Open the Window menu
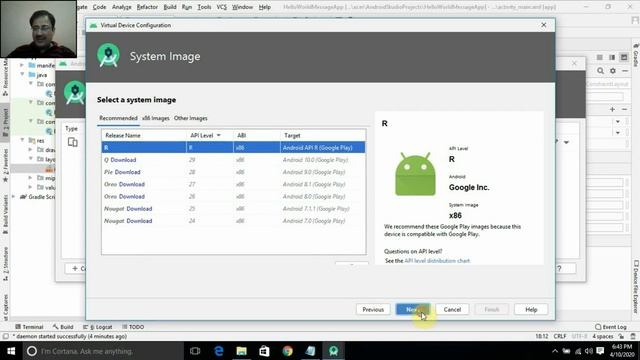 tap(242, 7)
